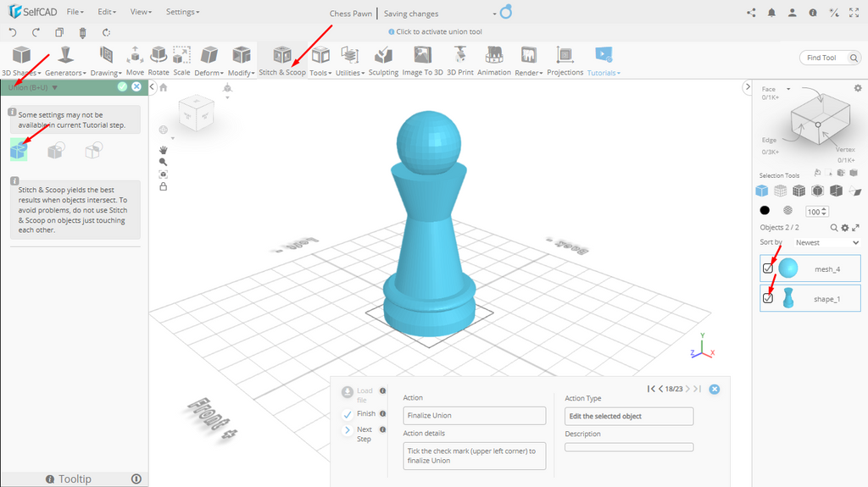The height and width of the screenshot is (487, 868).
Task: Click the Move tool icon
Action: pyautogui.click(x=135, y=56)
